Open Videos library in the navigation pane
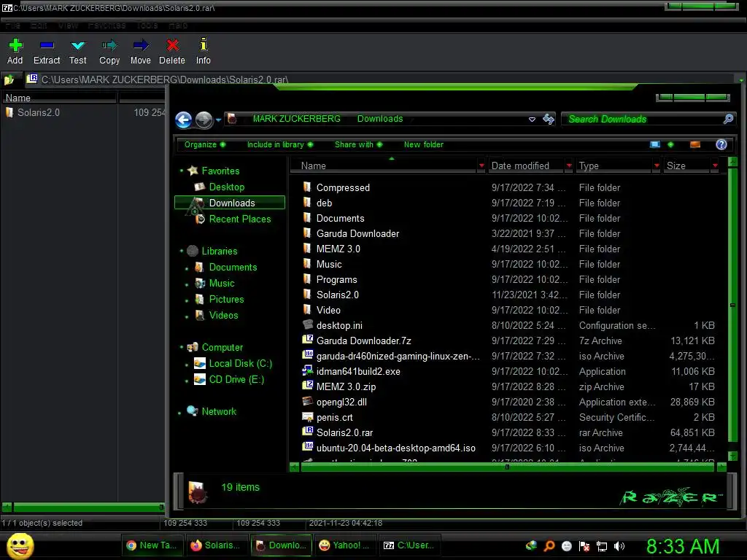This screenshot has height=560, width=747. [223, 315]
